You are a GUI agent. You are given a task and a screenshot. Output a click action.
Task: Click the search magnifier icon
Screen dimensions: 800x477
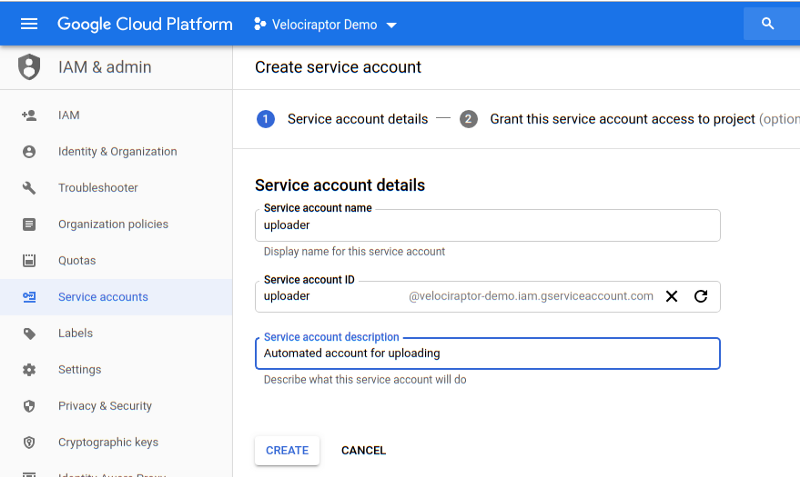click(x=768, y=24)
